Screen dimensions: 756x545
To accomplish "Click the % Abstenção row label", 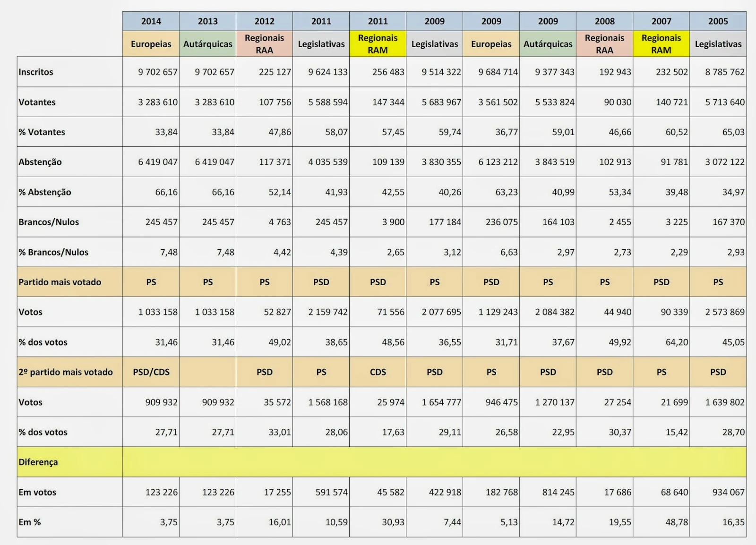I will [x=45, y=192].
